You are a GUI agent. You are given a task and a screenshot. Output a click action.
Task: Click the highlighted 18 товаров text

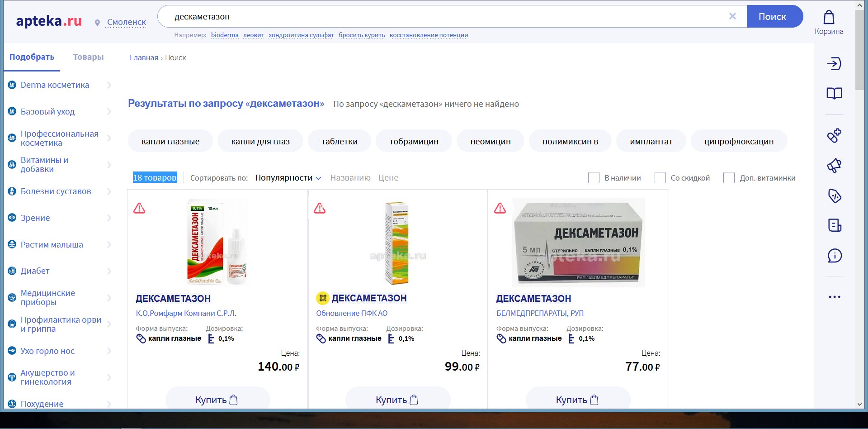pos(155,178)
